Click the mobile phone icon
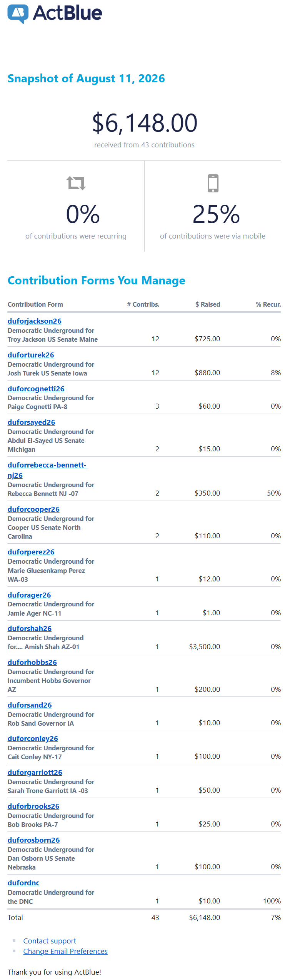The height and width of the screenshot is (980, 285). [213, 183]
